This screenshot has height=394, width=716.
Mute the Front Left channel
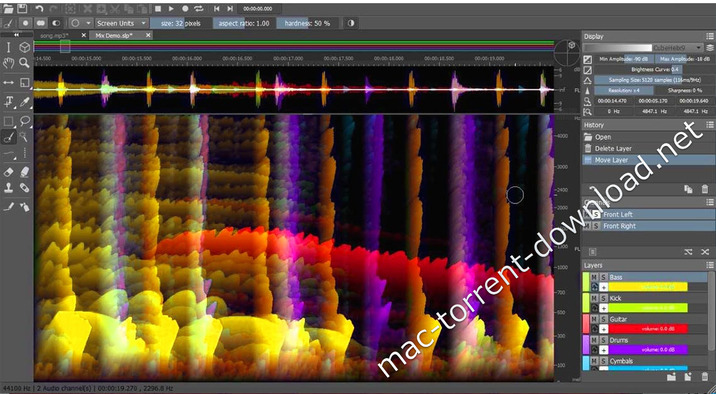pos(587,214)
